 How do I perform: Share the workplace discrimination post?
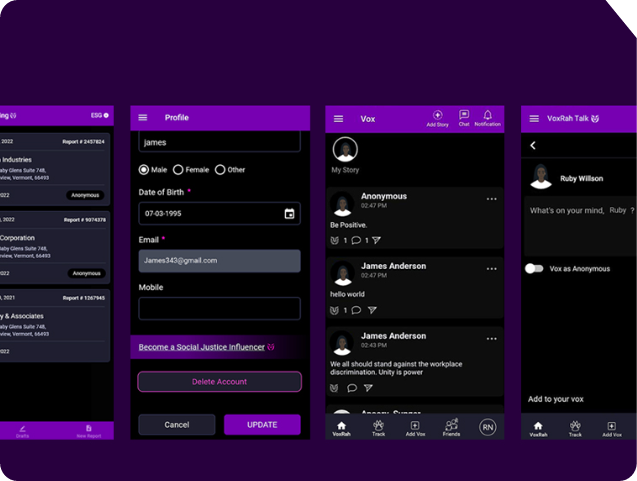(x=368, y=388)
